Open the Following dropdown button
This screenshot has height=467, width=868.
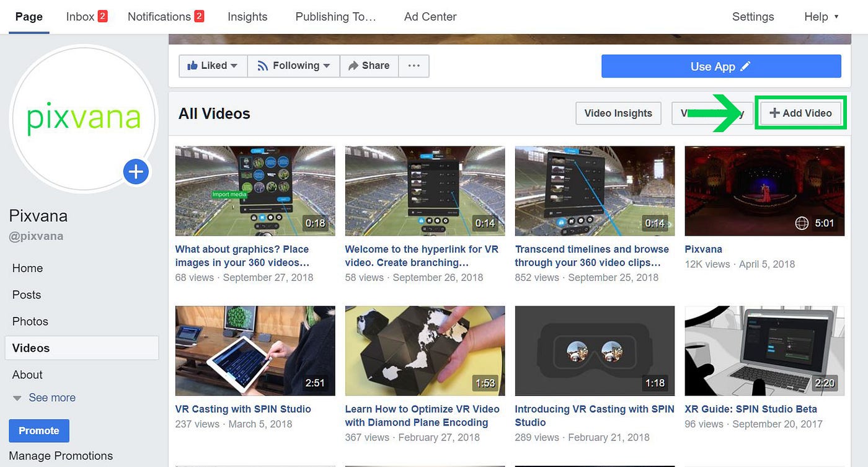point(294,66)
